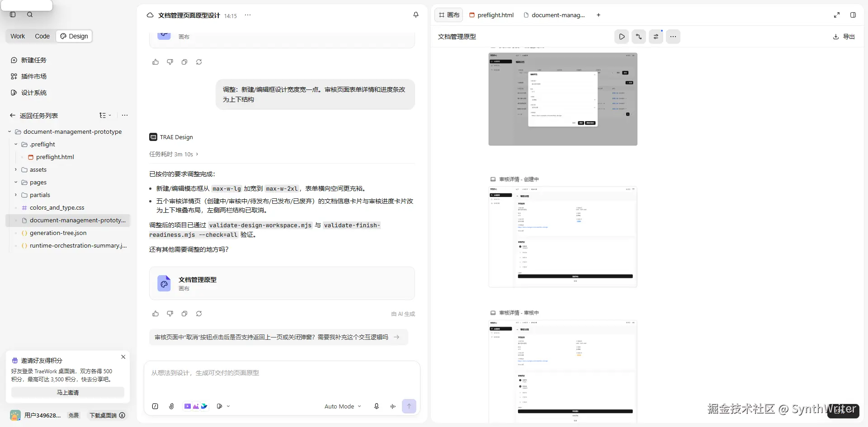This screenshot has height=427, width=868.
Task: Click the slash command icon in input bar
Action: pyautogui.click(x=155, y=406)
